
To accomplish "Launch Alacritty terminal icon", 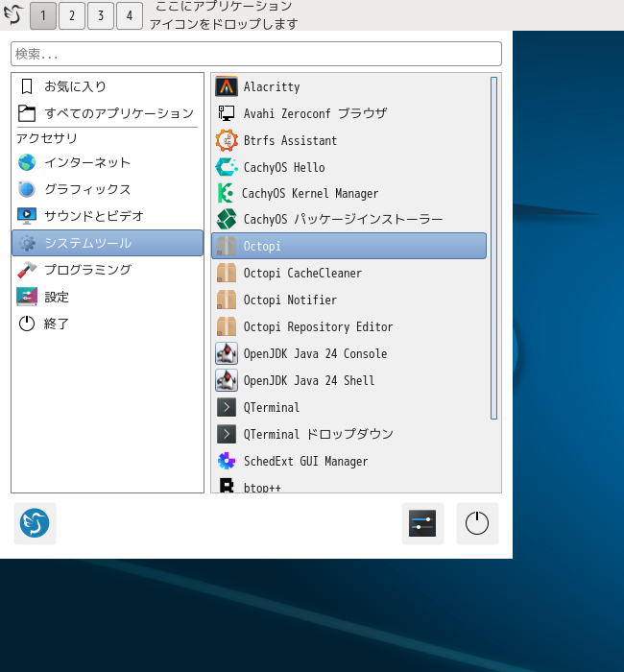I will [227, 86].
